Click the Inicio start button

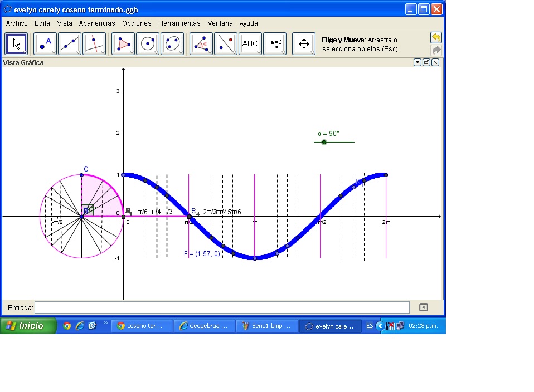click(28, 326)
